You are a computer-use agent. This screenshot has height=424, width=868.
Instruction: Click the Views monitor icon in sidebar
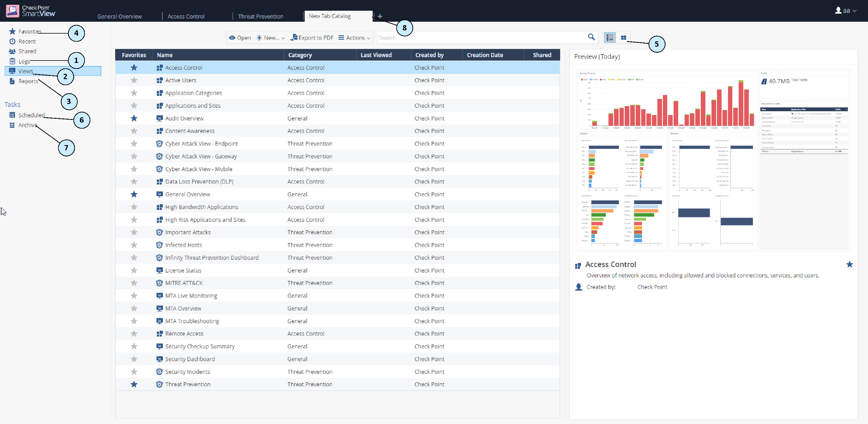click(x=12, y=71)
